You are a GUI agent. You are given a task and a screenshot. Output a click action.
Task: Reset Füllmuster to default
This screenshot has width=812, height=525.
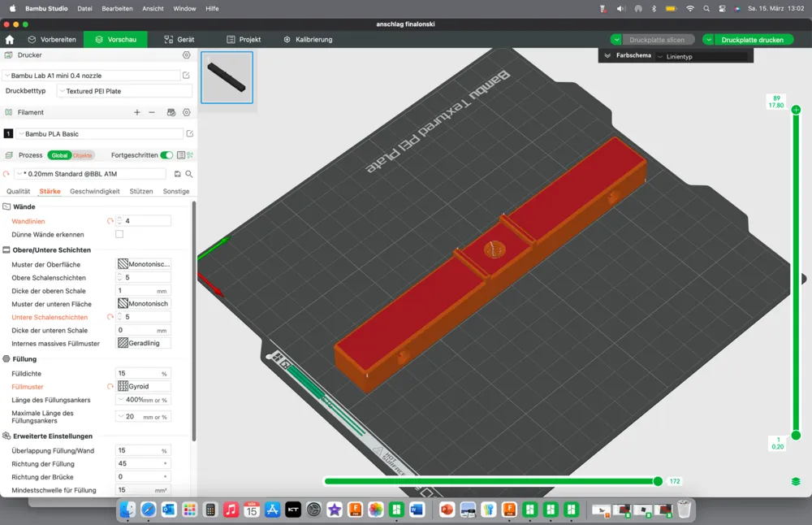pyautogui.click(x=110, y=387)
